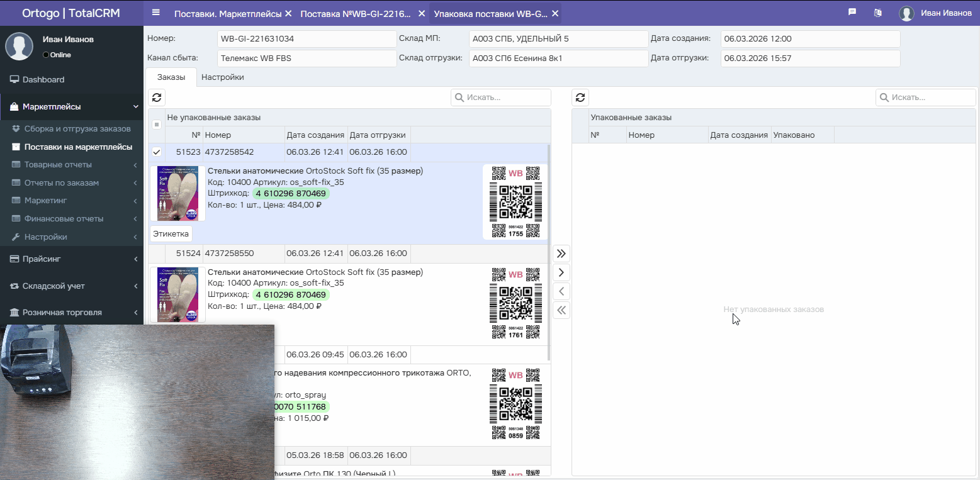Close the Упаковка поставки tab
The width and height of the screenshot is (980, 480).
(x=555, y=13)
